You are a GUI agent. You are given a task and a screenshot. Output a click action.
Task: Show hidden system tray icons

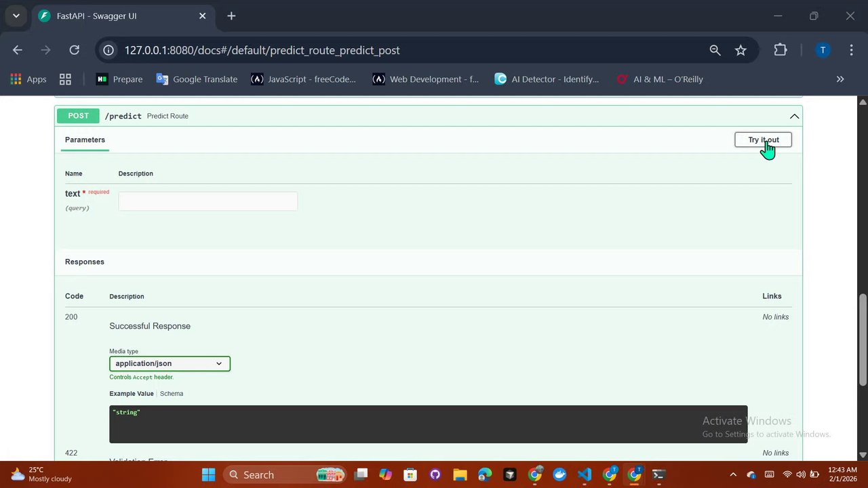732,474
